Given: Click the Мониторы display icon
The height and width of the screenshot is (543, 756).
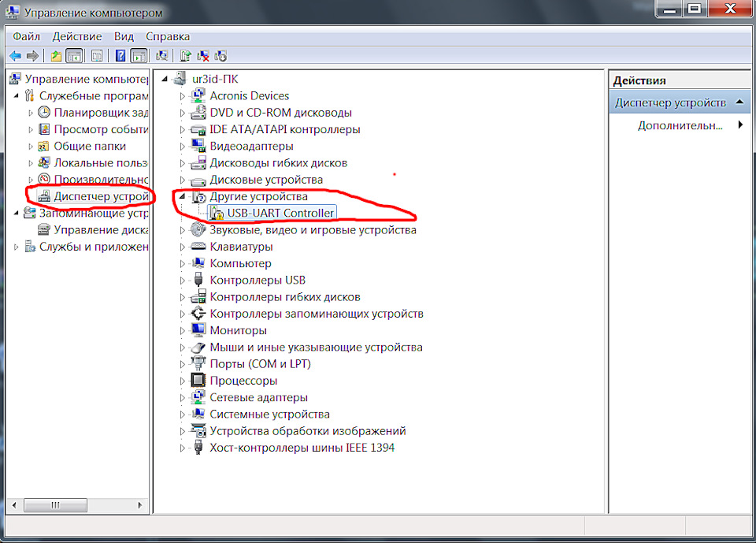Looking at the screenshot, I should click(x=198, y=330).
